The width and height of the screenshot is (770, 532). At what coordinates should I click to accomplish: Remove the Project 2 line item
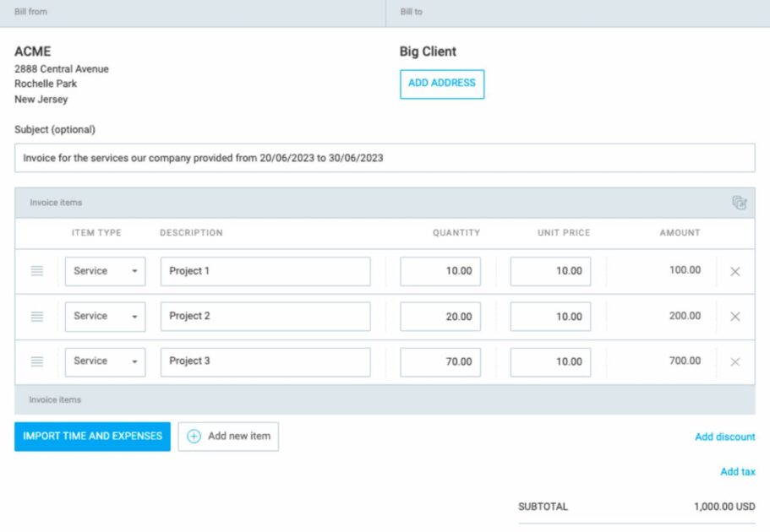[x=735, y=316]
